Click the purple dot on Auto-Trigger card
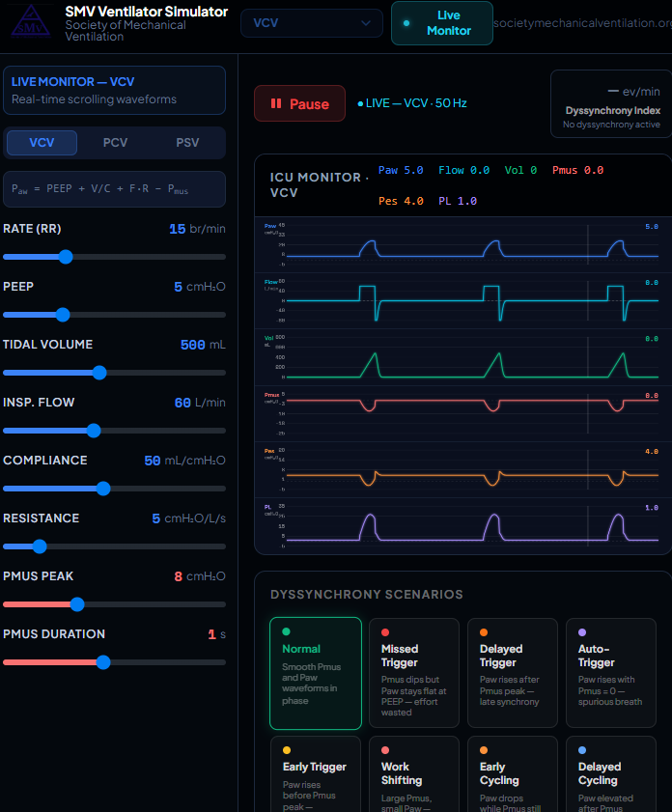The height and width of the screenshot is (812, 672). click(582, 632)
